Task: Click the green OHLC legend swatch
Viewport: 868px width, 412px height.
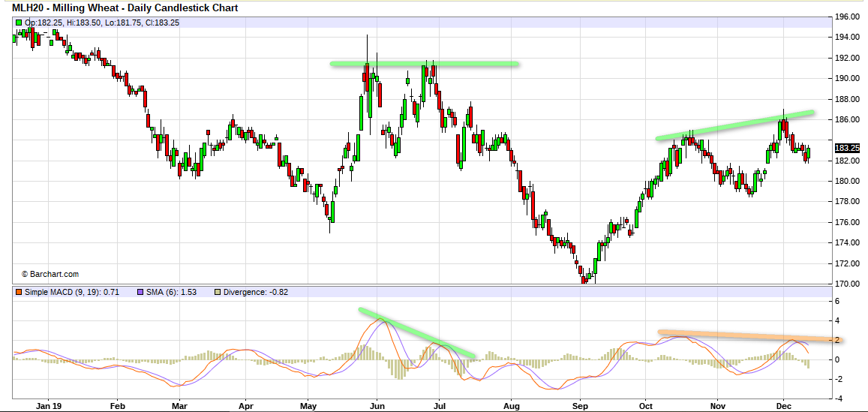Action: (x=19, y=23)
